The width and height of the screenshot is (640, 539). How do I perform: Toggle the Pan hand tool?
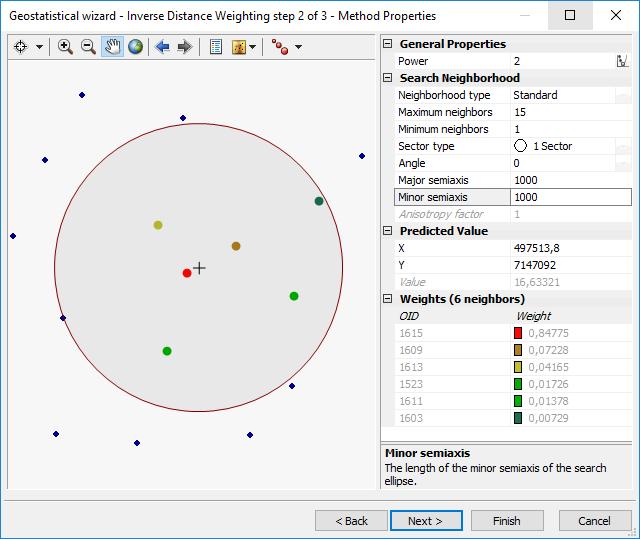tap(112, 47)
